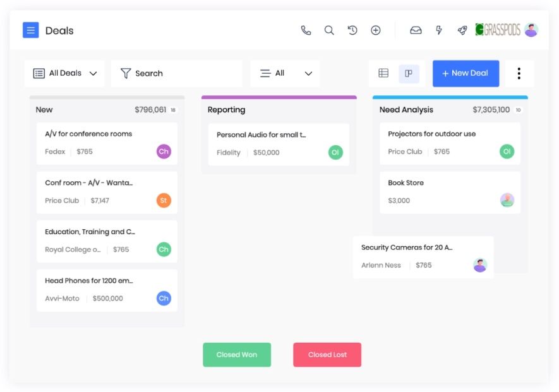This screenshot has width=559, height=392.
Task: Click the Reporting column header
Action: pos(226,110)
